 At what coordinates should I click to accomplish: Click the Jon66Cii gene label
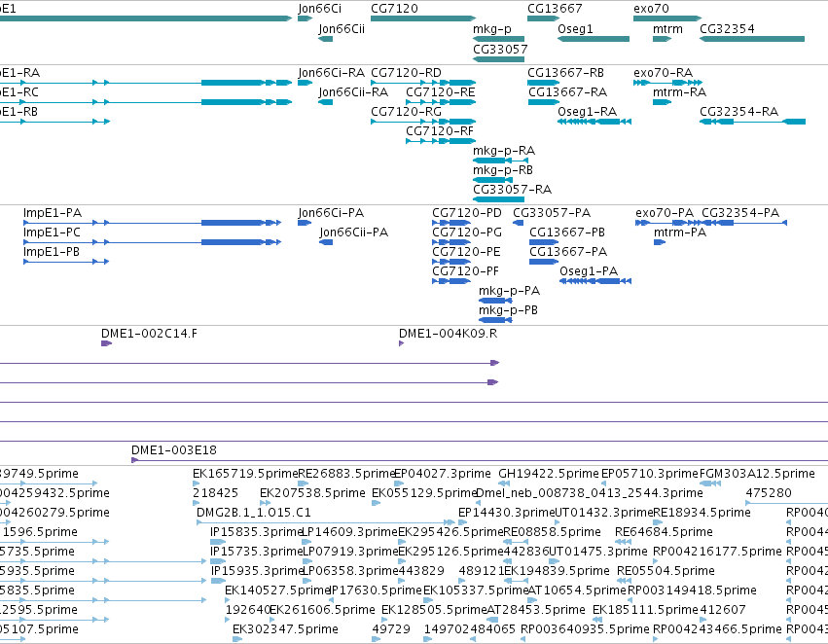[342, 28]
